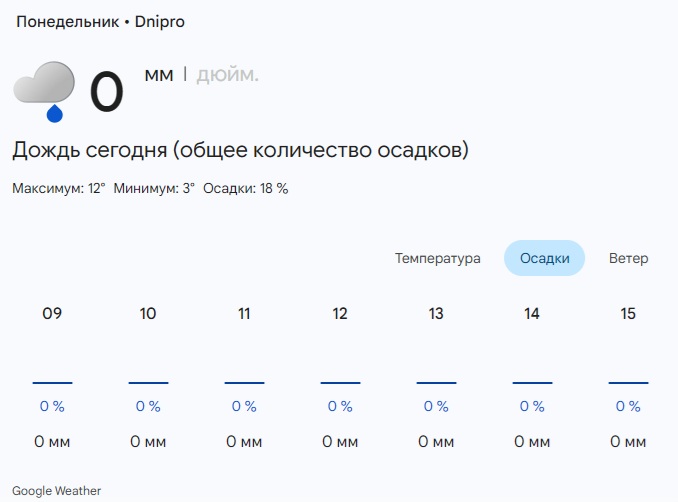Click the Понедельник • Dnipro heading
Image resolution: width=678 pixels, height=502 pixels.
100,22
